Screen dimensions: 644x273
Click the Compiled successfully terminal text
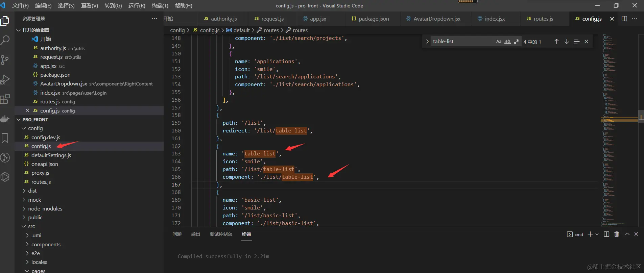pyautogui.click(x=223, y=256)
